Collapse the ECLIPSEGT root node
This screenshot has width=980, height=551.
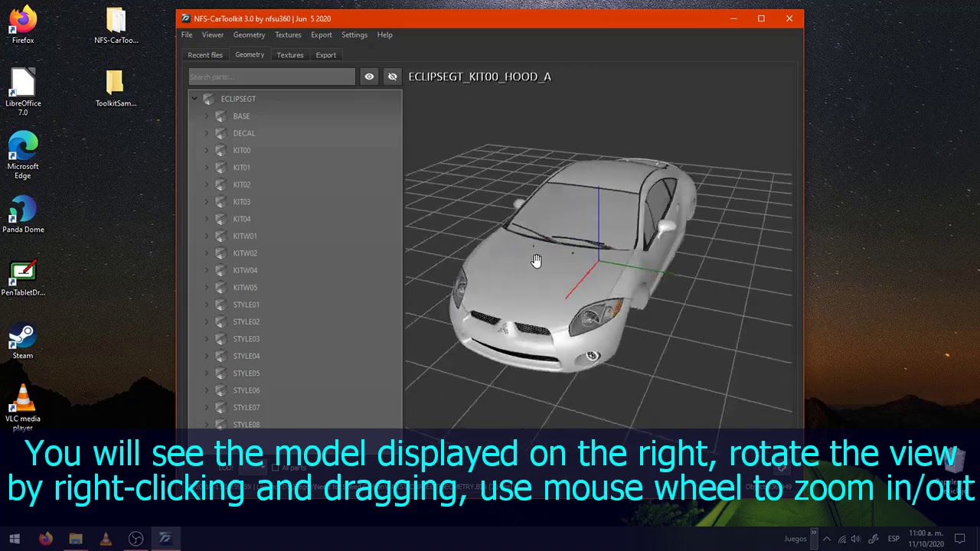194,99
